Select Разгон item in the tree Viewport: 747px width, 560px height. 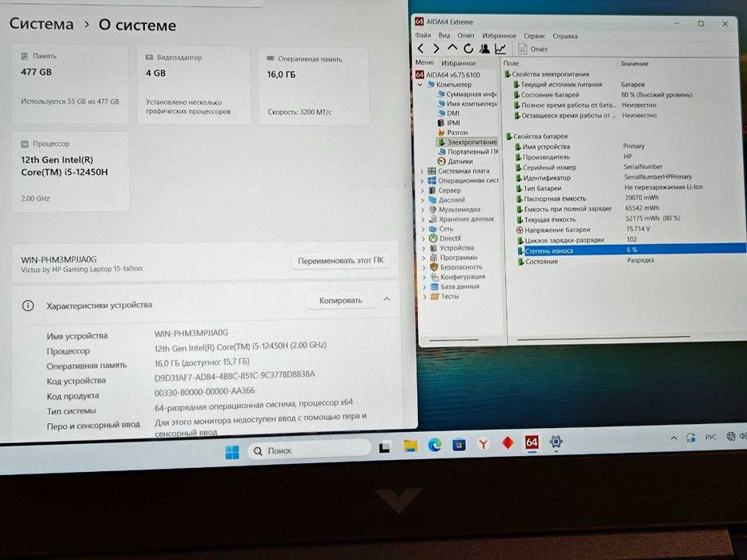[x=452, y=132]
